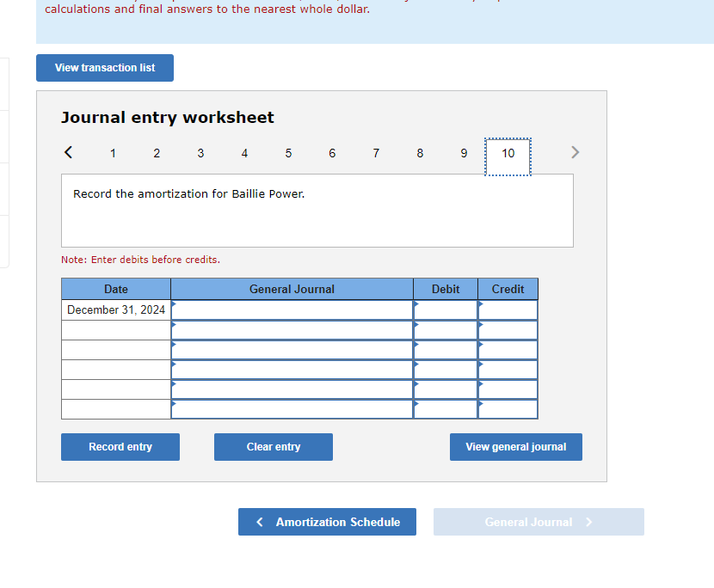
Task: Click inside the first Debit amount field
Action: [445, 309]
